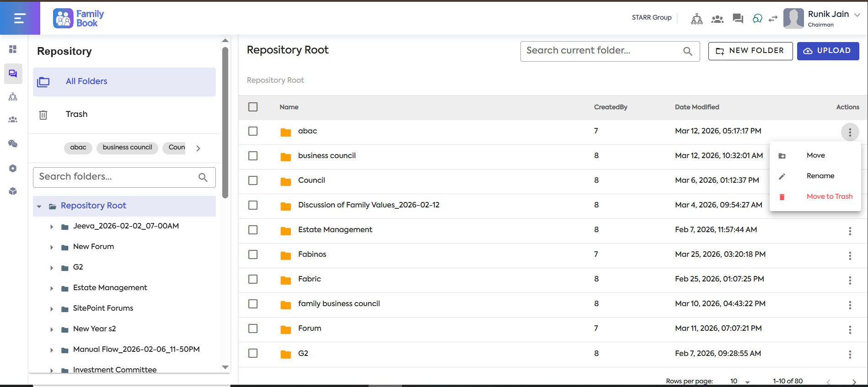Check the family business council row checkbox
The height and width of the screenshot is (387, 868).
click(x=253, y=304)
